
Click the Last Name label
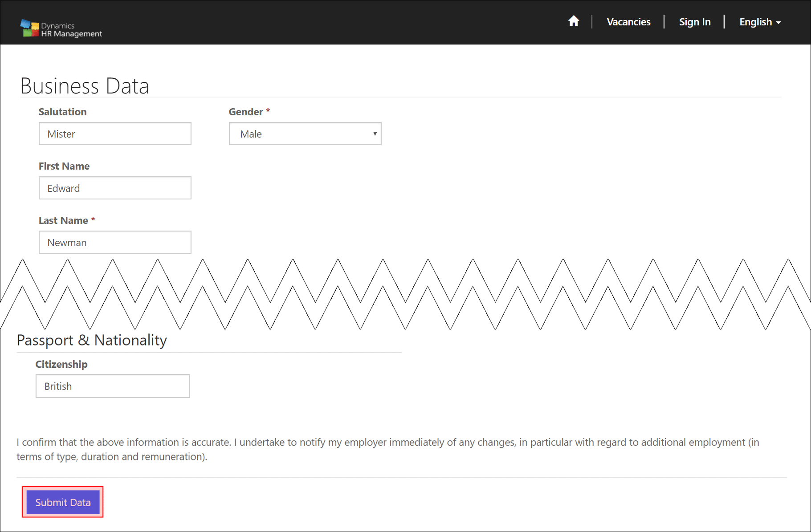pyautogui.click(x=63, y=220)
